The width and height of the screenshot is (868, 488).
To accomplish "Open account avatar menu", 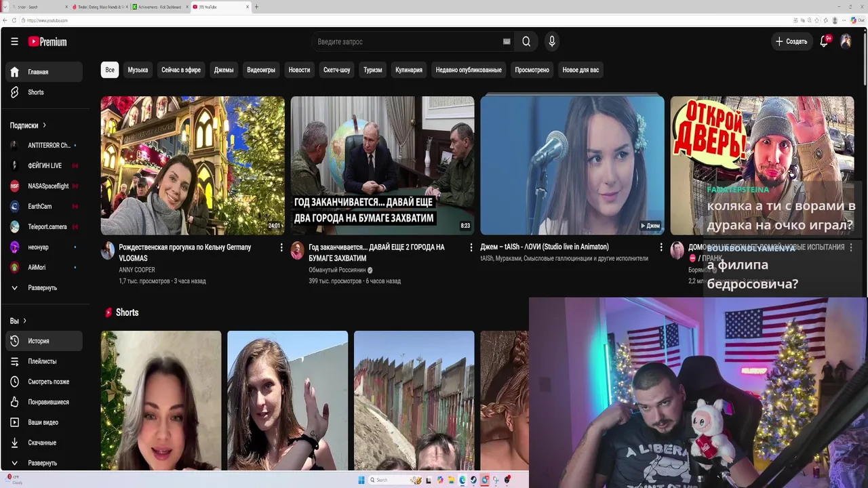I will click(x=846, y=41).
